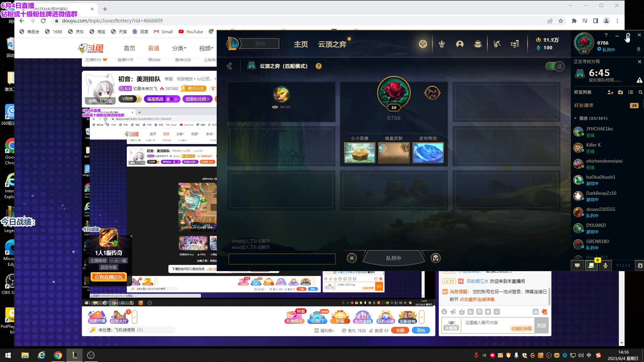Screen dimensions: 644x362
Task: Click the 点击重新连接弹幕 reconnect link
Action: click(x=477, y=299)
